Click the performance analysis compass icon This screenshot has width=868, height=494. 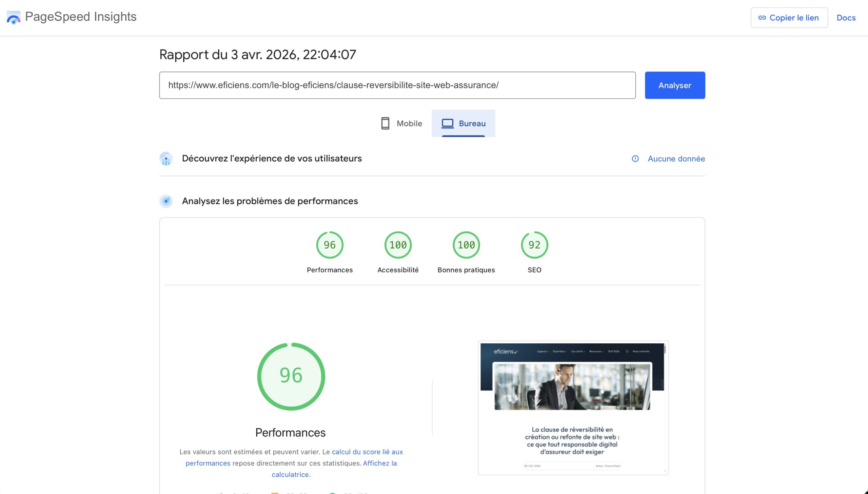tap(166, 201)
